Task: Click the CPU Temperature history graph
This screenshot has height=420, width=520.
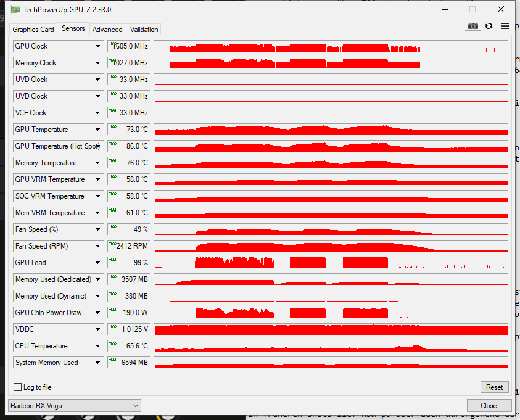Action: 331,346
